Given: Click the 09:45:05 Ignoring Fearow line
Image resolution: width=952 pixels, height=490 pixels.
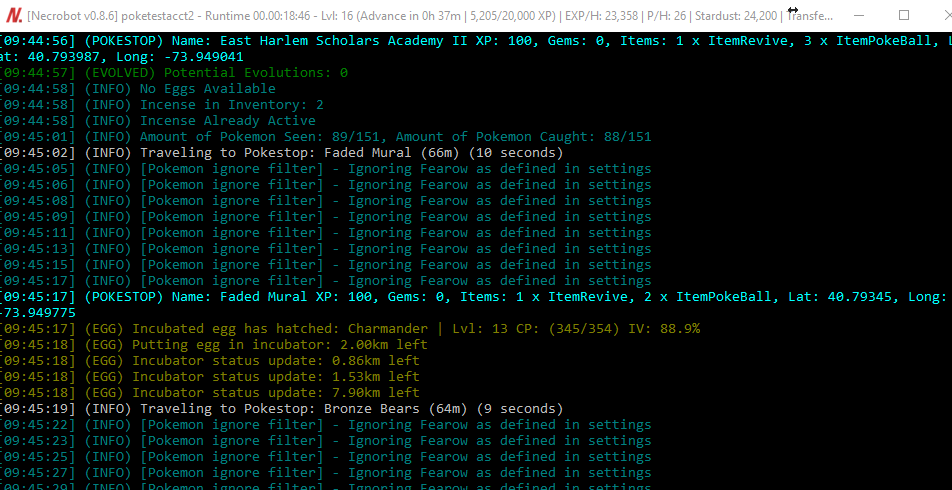Looking at the screenshot, I should click(325, 169).
